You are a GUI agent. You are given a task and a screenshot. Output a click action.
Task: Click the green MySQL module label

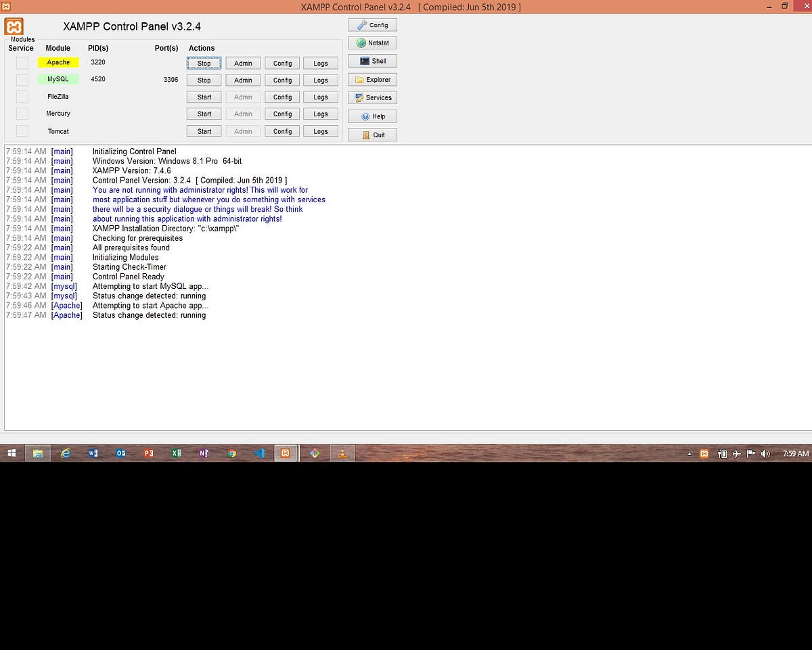(58, 79)
